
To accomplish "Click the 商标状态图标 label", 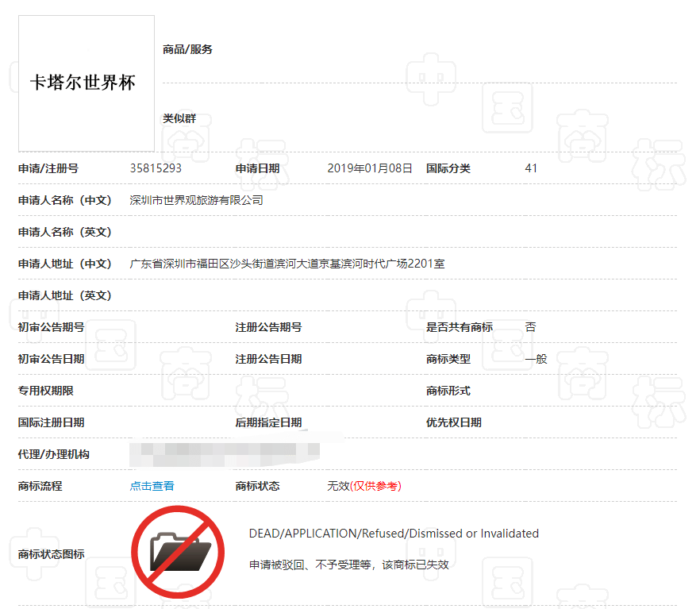I will [52, 554].
